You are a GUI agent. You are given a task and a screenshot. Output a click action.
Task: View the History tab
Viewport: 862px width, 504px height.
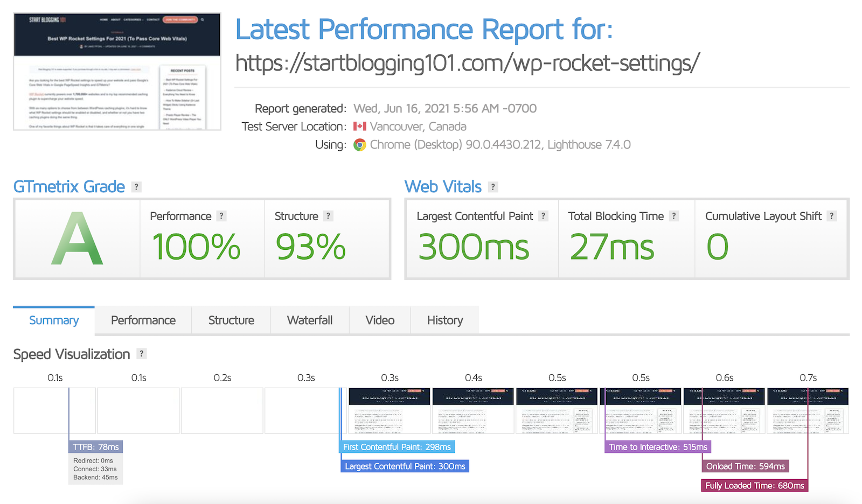(445, 320)
